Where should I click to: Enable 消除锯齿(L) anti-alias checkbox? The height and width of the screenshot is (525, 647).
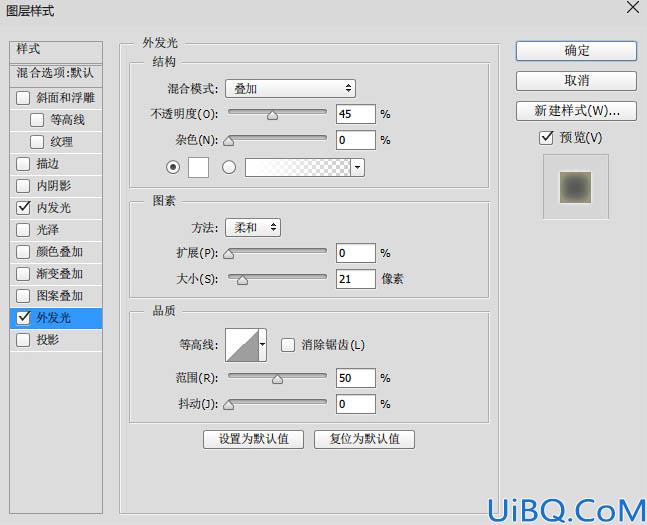288,345
